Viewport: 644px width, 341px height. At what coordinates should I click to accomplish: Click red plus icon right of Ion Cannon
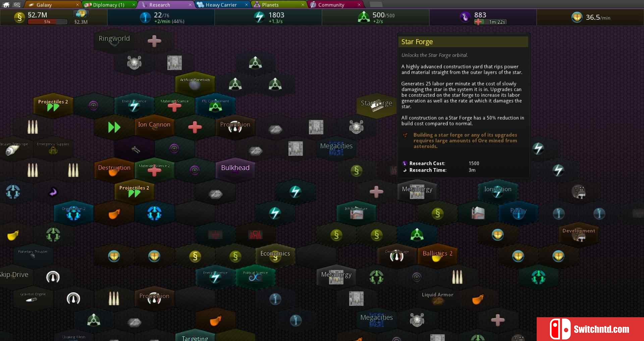coord(195,127)
